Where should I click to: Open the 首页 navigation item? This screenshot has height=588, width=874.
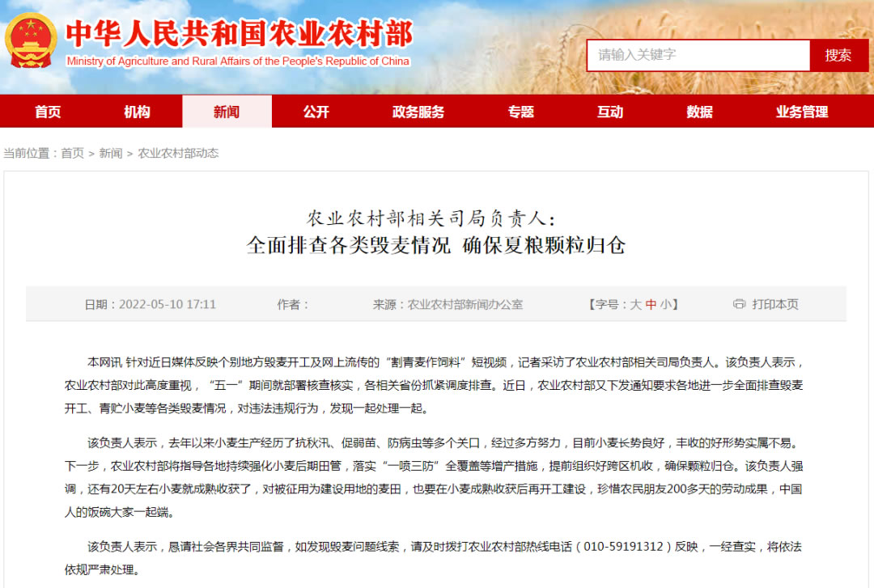click(x=48, y=112)
